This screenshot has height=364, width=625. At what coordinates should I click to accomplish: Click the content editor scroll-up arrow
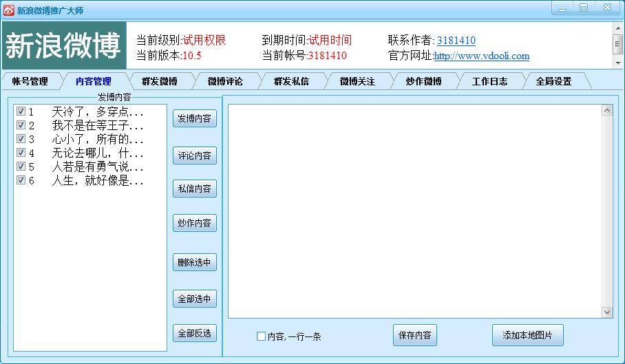point(607,110)
